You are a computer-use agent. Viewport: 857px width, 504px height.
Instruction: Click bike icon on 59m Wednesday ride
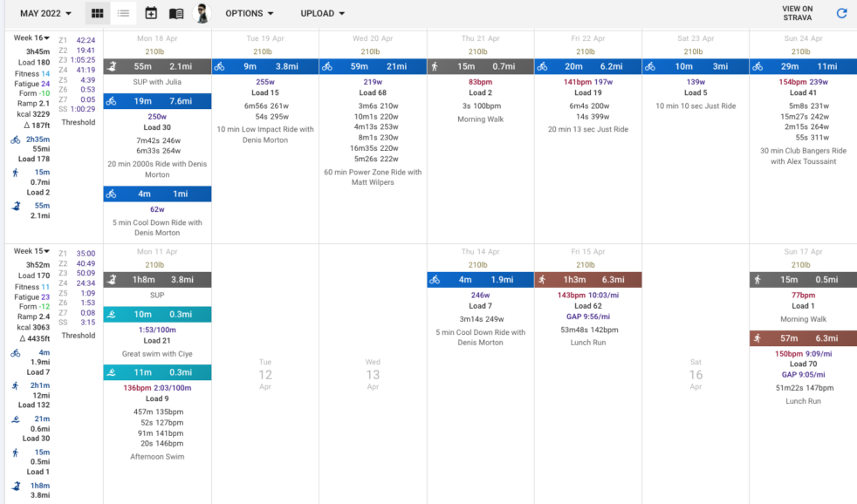pyautogui.click(x=327, y=66)
